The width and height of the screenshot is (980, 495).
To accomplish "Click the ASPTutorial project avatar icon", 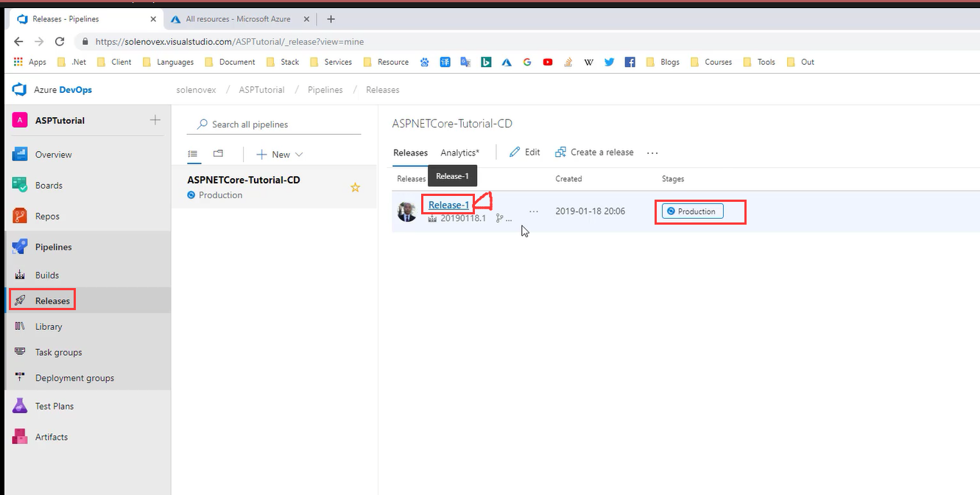I will click(20, 120).
